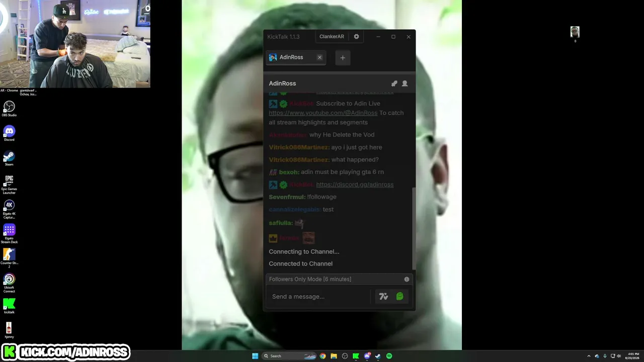Open the green Kick emote picker
Screen dimensions: 644x362
click(400, 297)
